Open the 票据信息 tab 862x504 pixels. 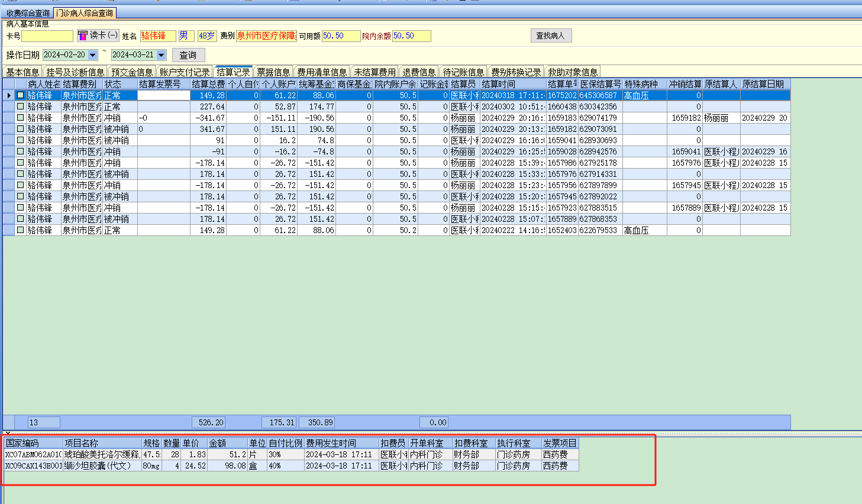273,72
